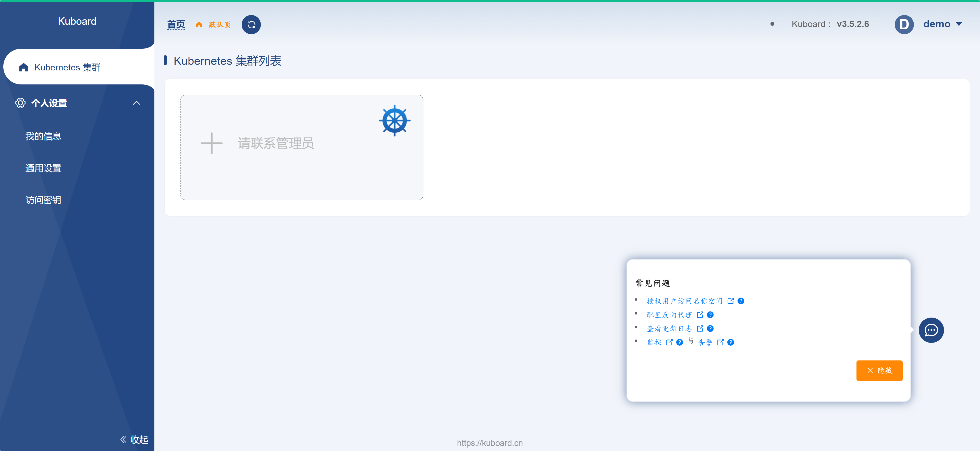Image resolution: width=980 pixels, height=451 pixels.
Task: Click question mark icon next to 配置反向代理
Action: [710, 315]
